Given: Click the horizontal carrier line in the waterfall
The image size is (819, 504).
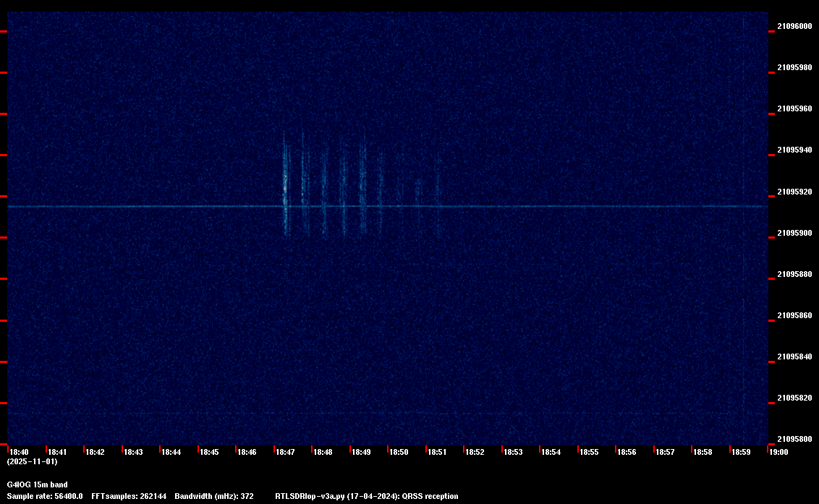Looking at the screenshot, I should tap(388, 207).
